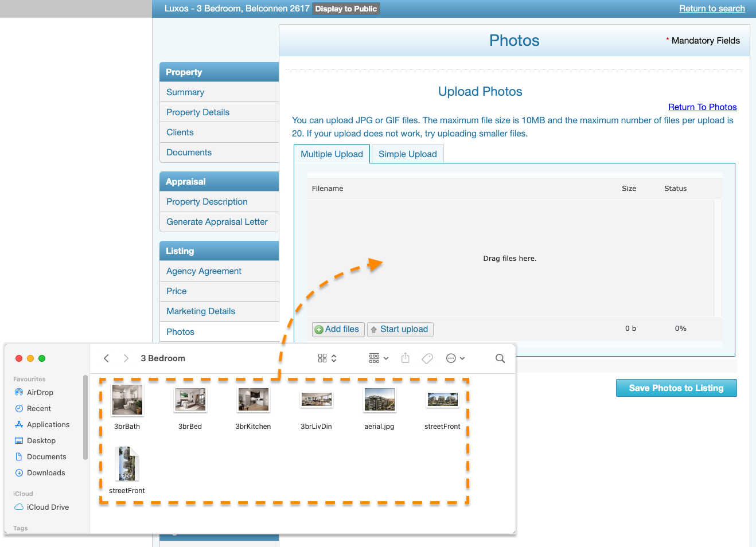Open the more actions ellipsis menu
The width and height of the screenshot is (756, 547).
[455, 358]
